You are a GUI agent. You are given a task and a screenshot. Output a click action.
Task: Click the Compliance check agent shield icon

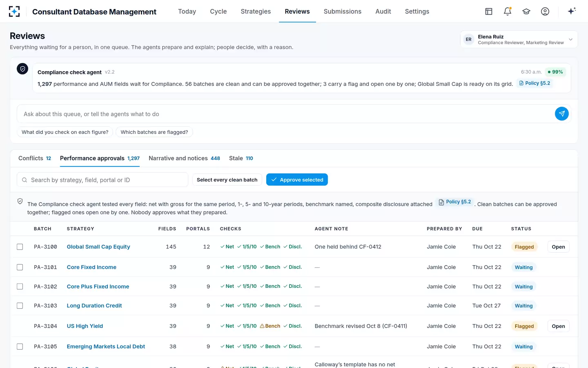[x=22, y=69]
